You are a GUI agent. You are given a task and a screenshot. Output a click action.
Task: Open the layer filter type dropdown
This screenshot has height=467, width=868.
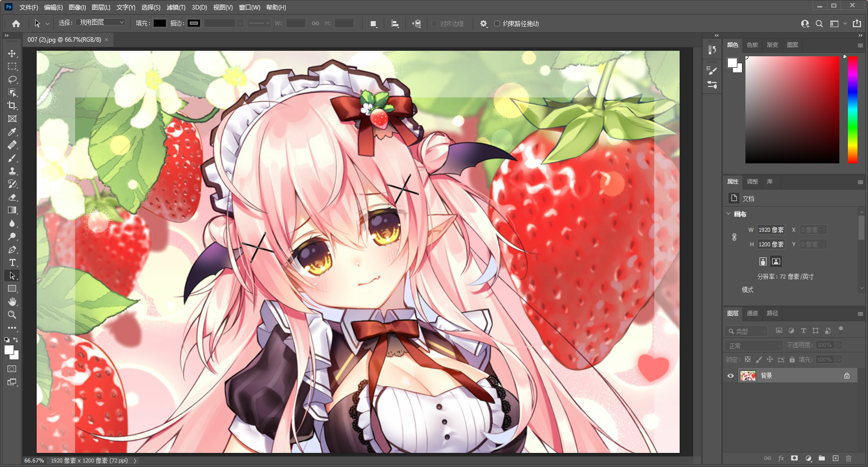click(746, 331)
